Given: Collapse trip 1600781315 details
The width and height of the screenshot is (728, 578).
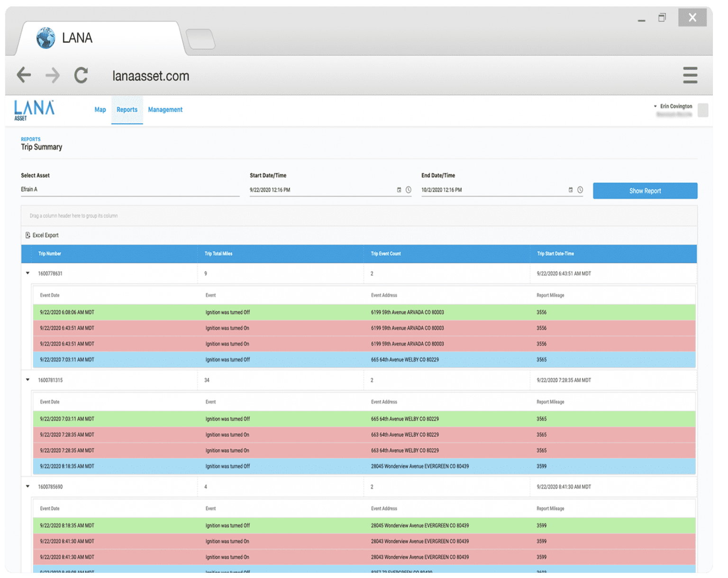Looking at the screenshot, I should click(27, 380).
